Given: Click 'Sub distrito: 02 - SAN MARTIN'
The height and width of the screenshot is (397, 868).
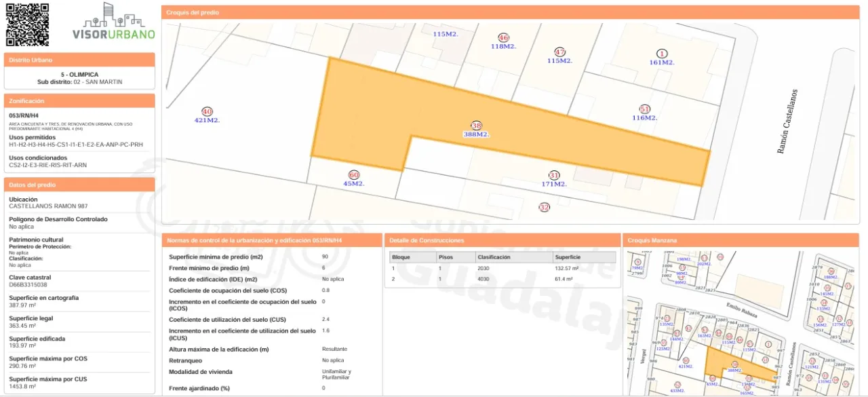Looking at the screenshot, I should 79,81.
